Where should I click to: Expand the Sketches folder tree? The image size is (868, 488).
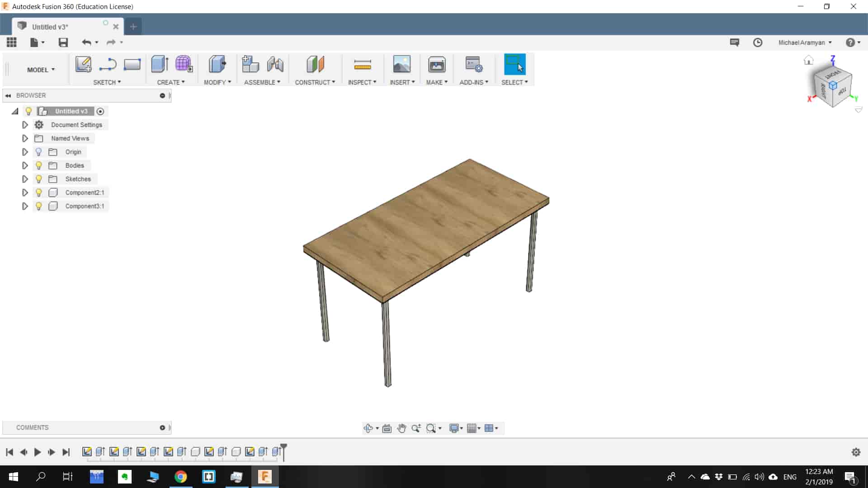pyautogui.click(x=25, y=179)
